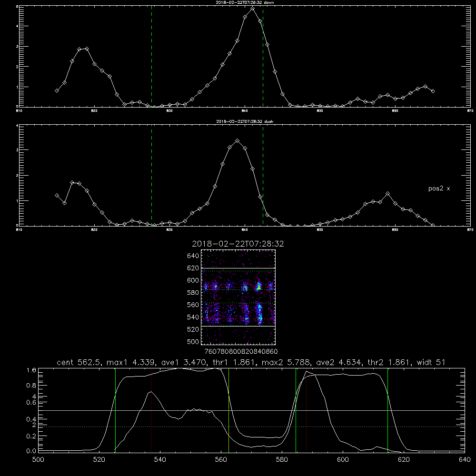Click the '560' x-axis label of bottom plot

pyautogui.click(x=221, y=460)
